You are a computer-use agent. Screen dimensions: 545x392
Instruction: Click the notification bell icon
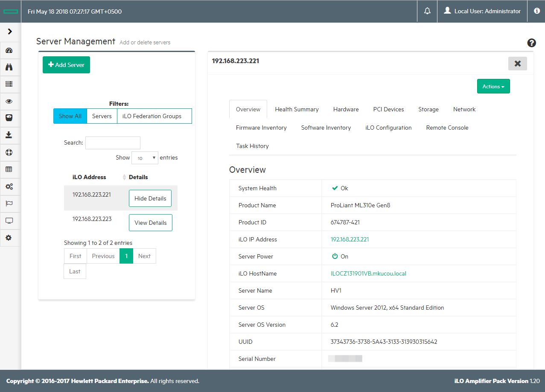[427, 12]
